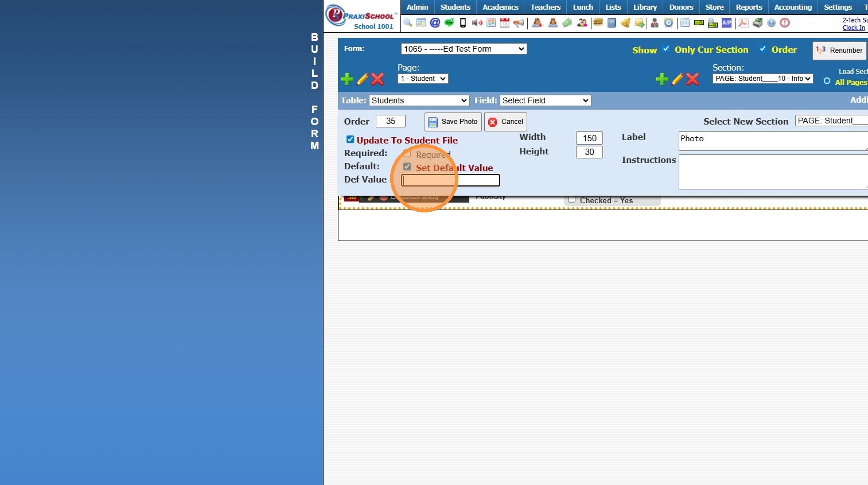Viewport: 868px width, 485px height.
Task: Open the Accounting menu
Action: pos(793,7)
